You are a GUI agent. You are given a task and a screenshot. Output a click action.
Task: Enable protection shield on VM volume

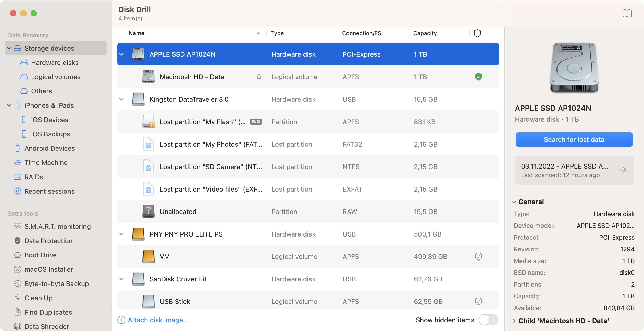(478, 256)
